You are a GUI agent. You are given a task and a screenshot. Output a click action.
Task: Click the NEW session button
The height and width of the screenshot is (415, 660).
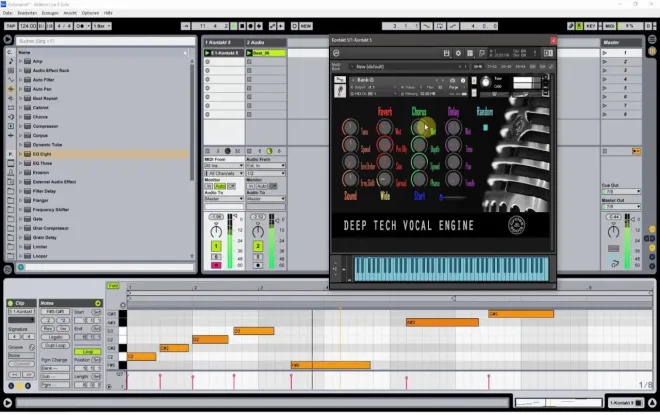coord(306,26)
